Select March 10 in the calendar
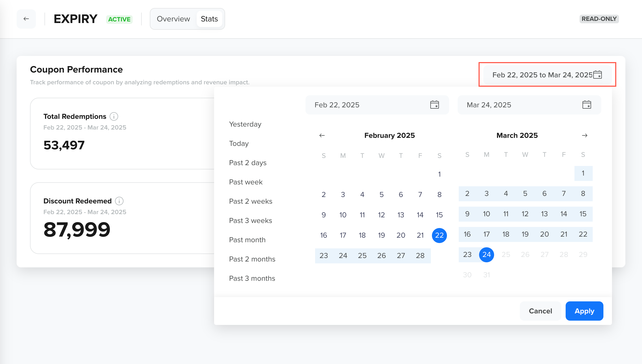The image size is (642, 364). 486,214
